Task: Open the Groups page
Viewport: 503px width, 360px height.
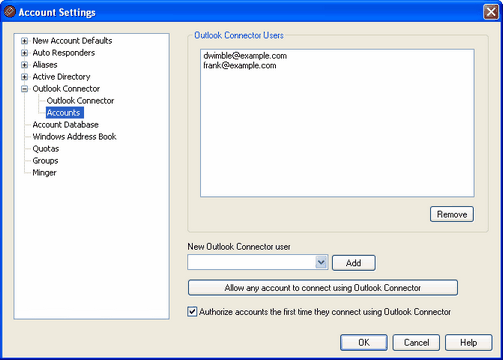Action: [x=45, y=161]
